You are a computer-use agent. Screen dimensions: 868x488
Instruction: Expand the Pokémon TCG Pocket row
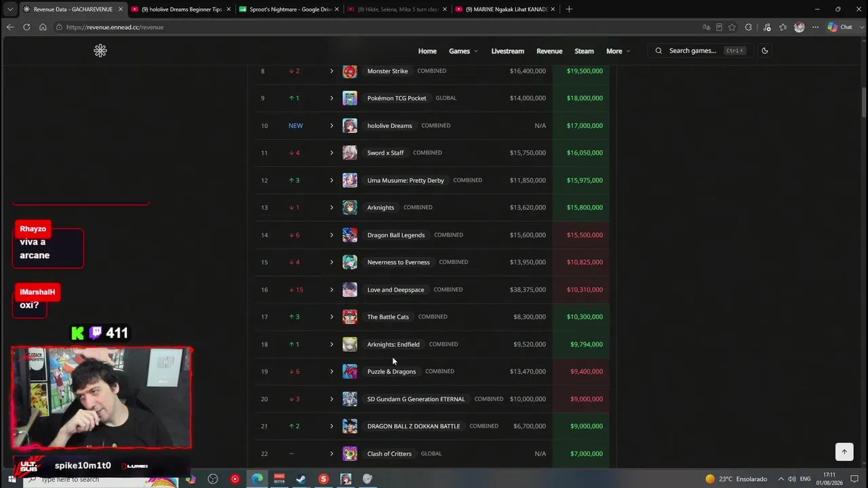332,98
